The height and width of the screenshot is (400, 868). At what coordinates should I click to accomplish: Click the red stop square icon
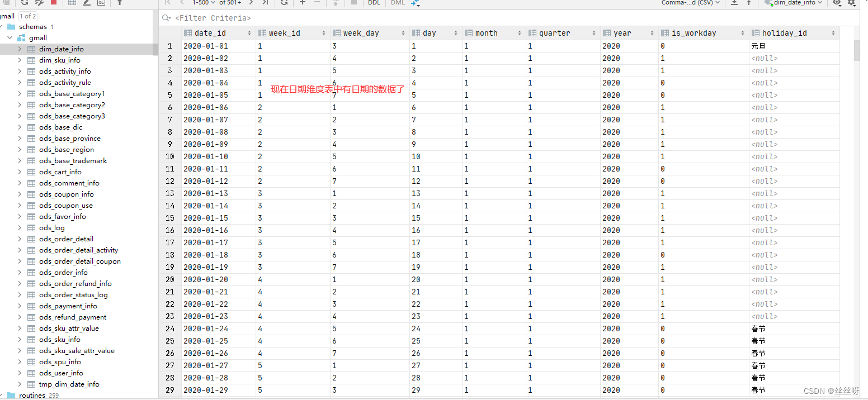(x=54, y=2)
